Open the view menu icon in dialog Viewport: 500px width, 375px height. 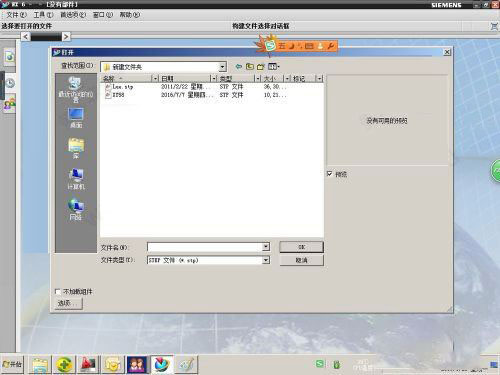click(273, 67)
